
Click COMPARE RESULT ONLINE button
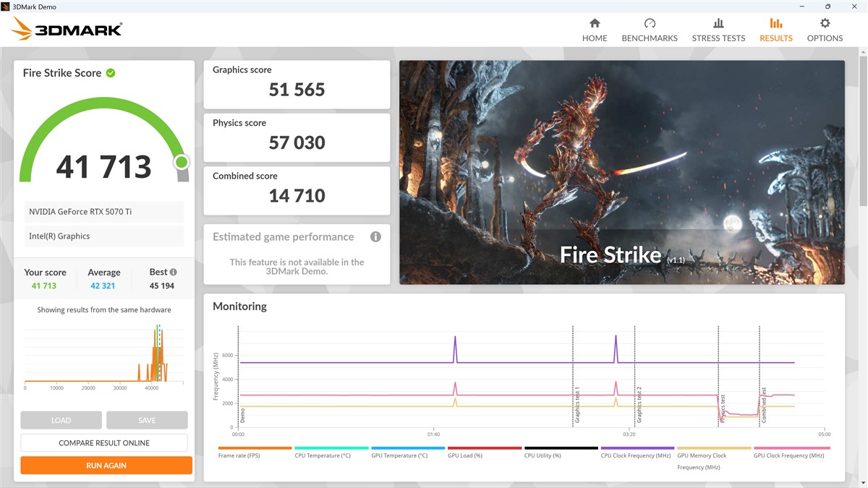(104, 443)
